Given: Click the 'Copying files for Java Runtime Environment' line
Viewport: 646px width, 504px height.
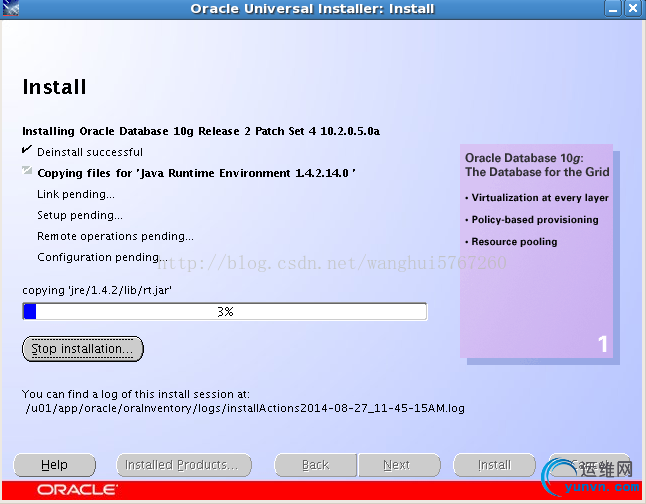Looking at the screenshot, I should [x=197, y=173].
